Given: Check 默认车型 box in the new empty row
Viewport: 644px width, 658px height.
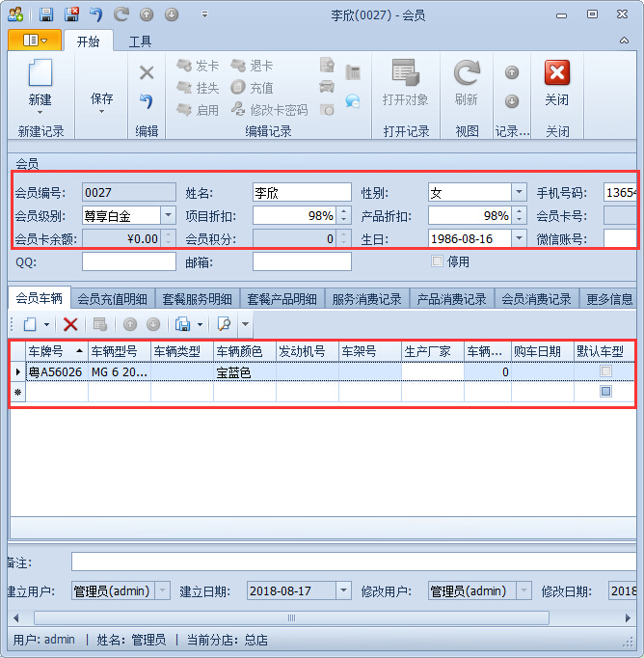Looking at the screenshot, I should (605, 392).
